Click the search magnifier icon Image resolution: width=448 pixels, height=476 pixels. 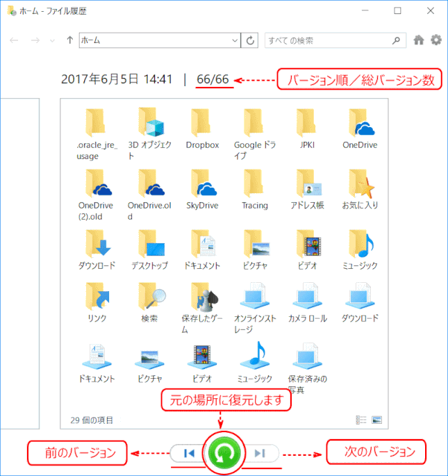coord(396,40)
